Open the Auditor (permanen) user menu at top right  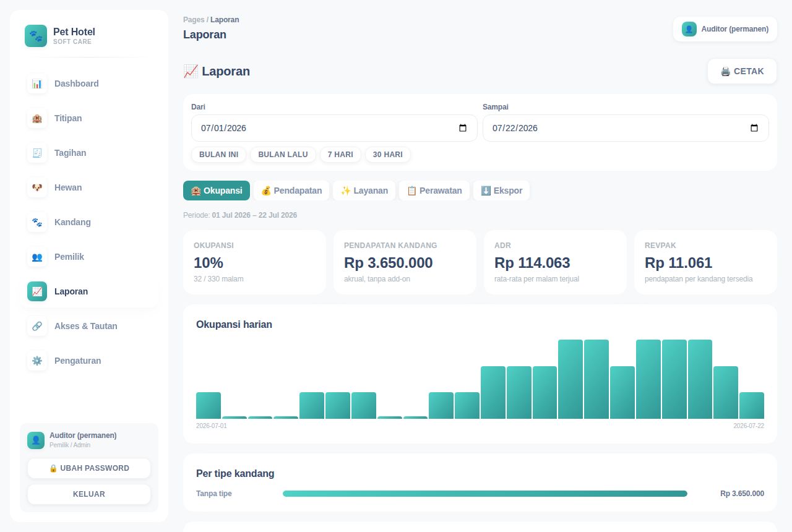coord(725,29)
